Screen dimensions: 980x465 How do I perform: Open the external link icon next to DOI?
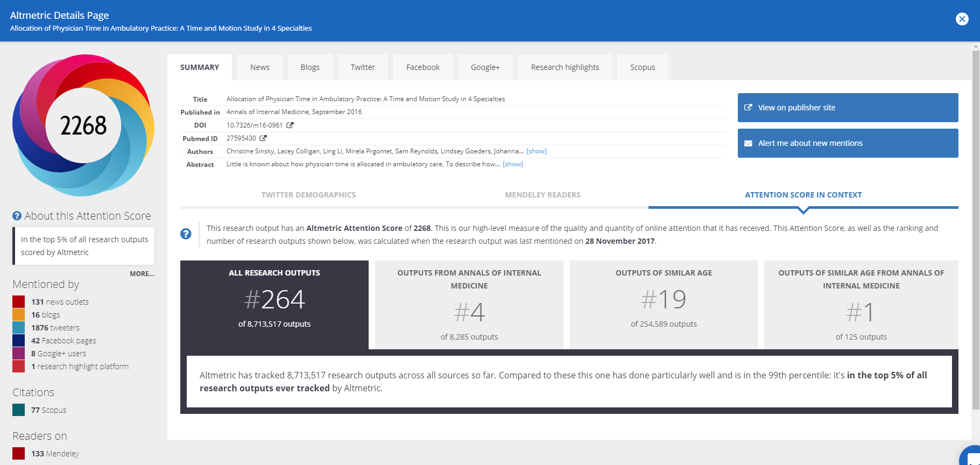coord(290,125)
